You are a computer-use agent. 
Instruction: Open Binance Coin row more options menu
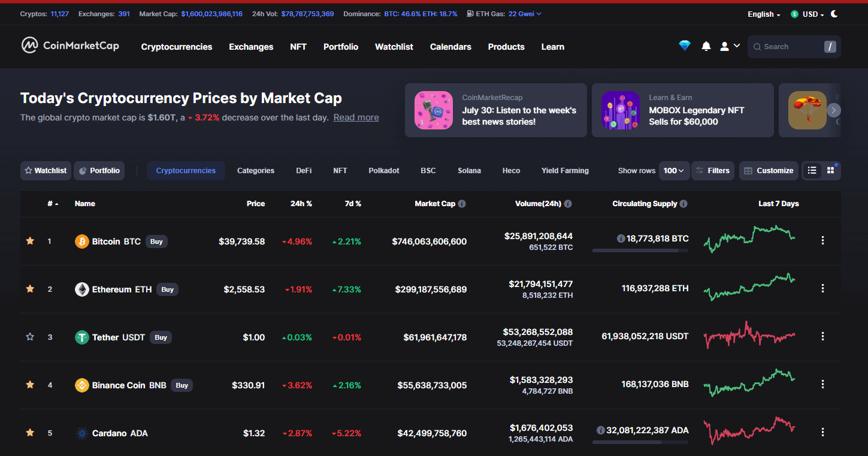[822, 384]
